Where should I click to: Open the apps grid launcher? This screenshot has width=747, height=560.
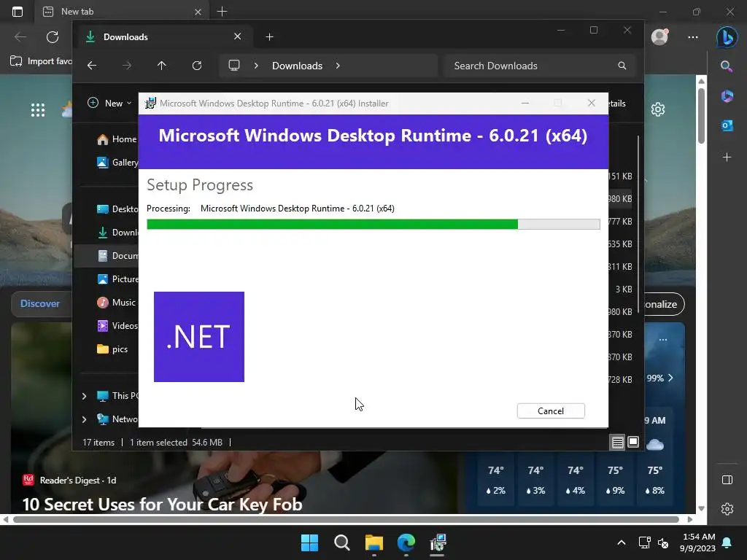click(38, 111)
